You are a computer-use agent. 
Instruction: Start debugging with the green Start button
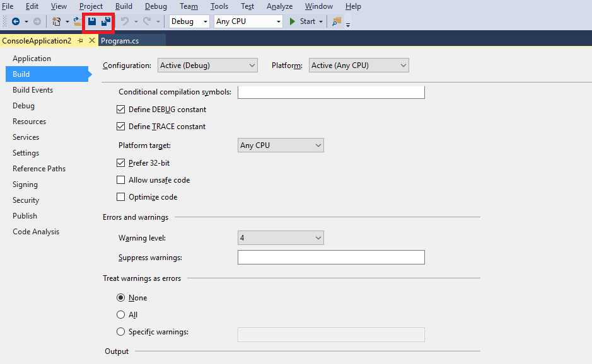(x=302, y=21)
